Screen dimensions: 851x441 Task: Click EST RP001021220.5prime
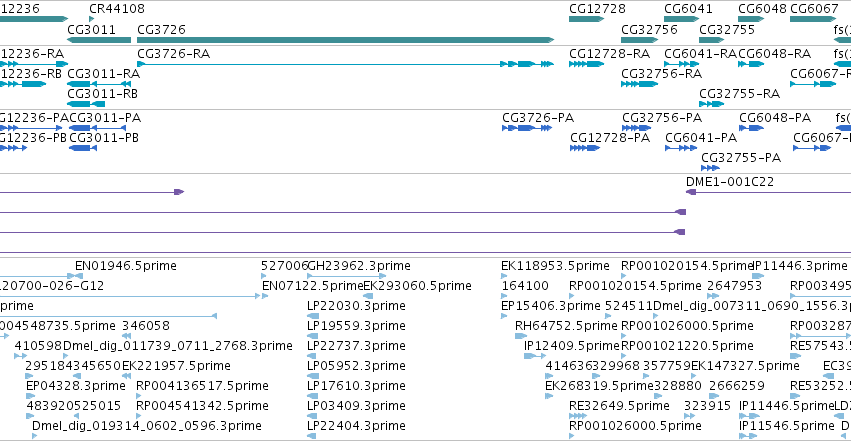click(688, 346)
